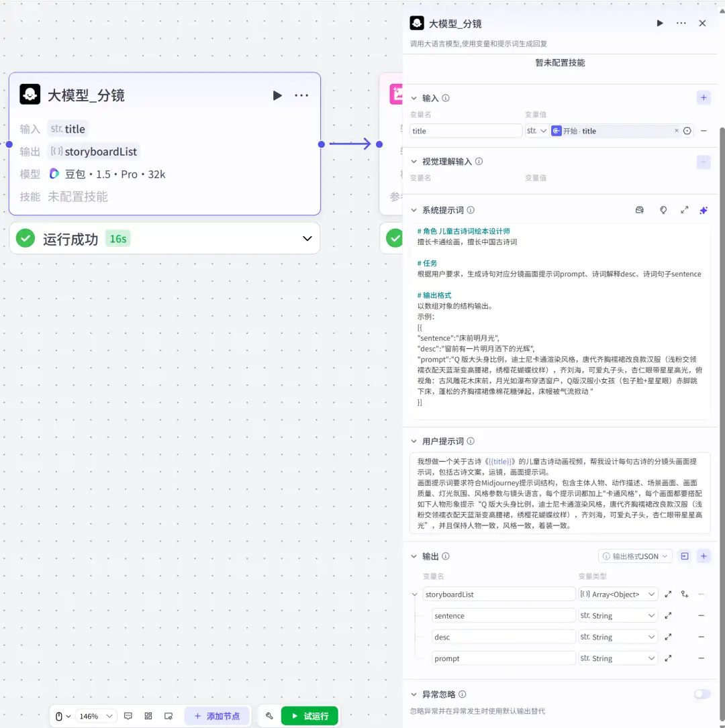
Task: Remove the title input variable row
Action: click(704, 131)
